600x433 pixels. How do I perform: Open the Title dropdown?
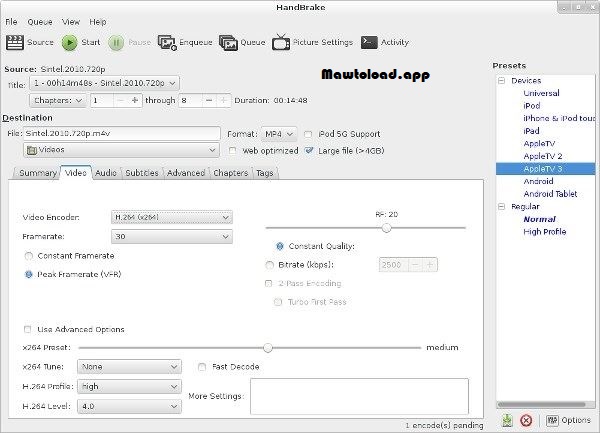[104, 83]
